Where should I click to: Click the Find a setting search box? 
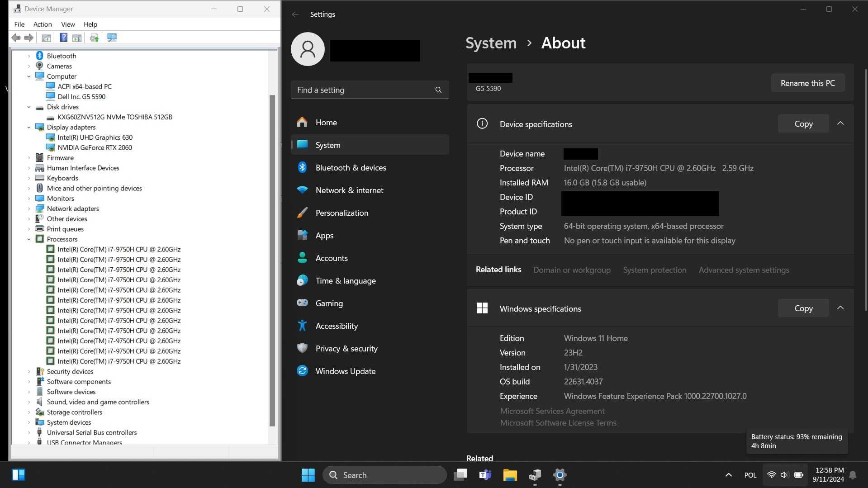[x=370, y=90]
